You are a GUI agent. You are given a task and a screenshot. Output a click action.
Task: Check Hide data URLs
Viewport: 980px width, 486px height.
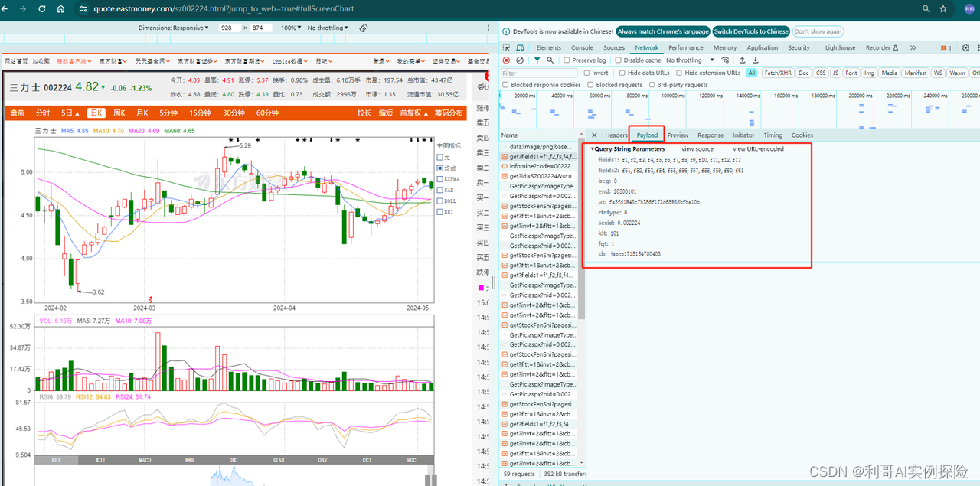621,73
